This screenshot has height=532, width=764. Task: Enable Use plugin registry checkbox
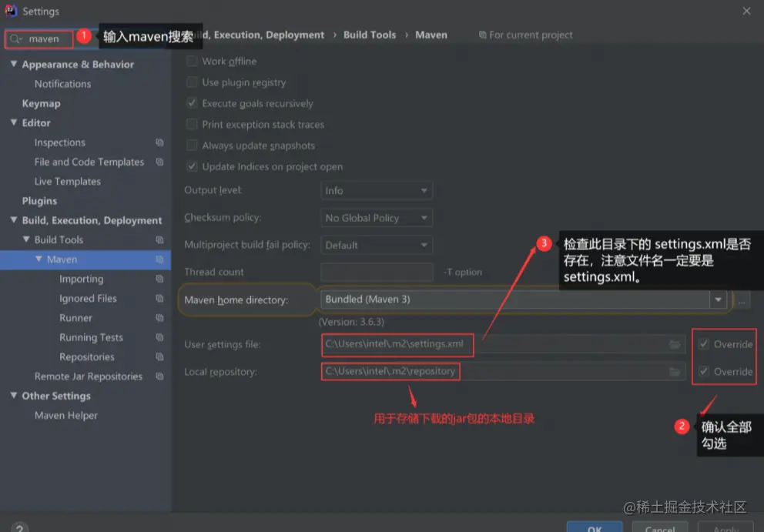(x=192, y=82)
